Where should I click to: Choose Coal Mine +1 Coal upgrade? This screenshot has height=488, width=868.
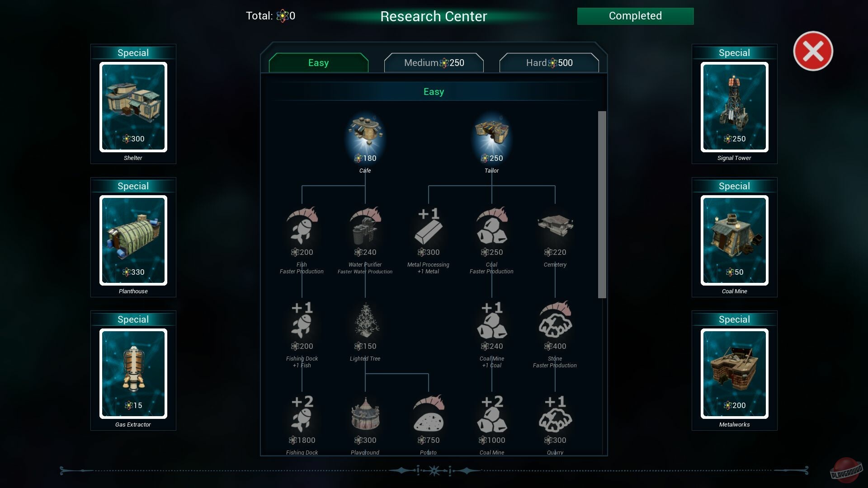pos(492,320)
